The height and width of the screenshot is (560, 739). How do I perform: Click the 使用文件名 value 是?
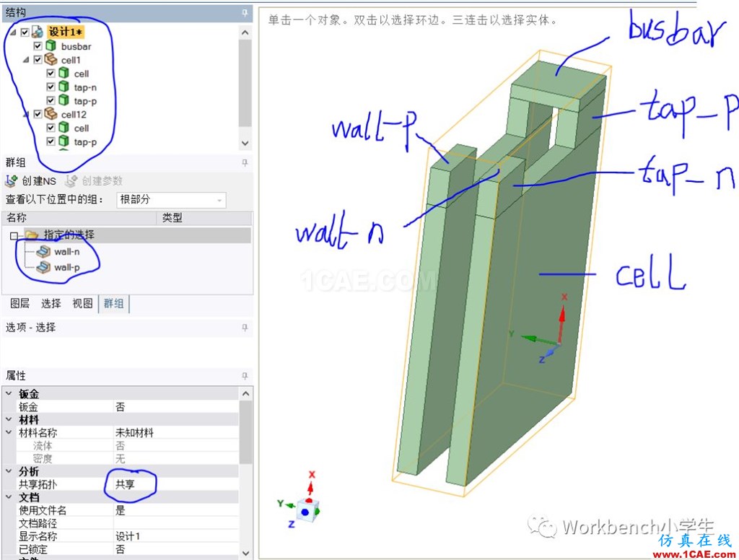(176, 510)
